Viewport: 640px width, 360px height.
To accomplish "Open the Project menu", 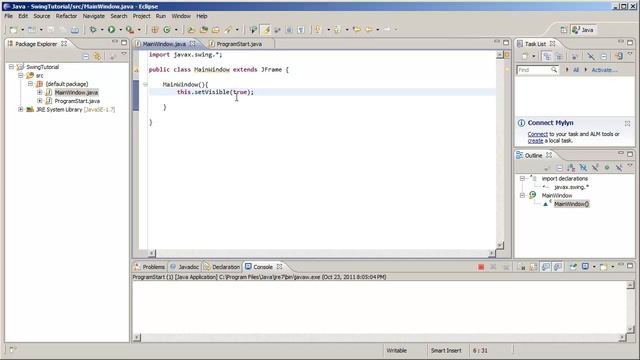I will [x=141, y=16].
